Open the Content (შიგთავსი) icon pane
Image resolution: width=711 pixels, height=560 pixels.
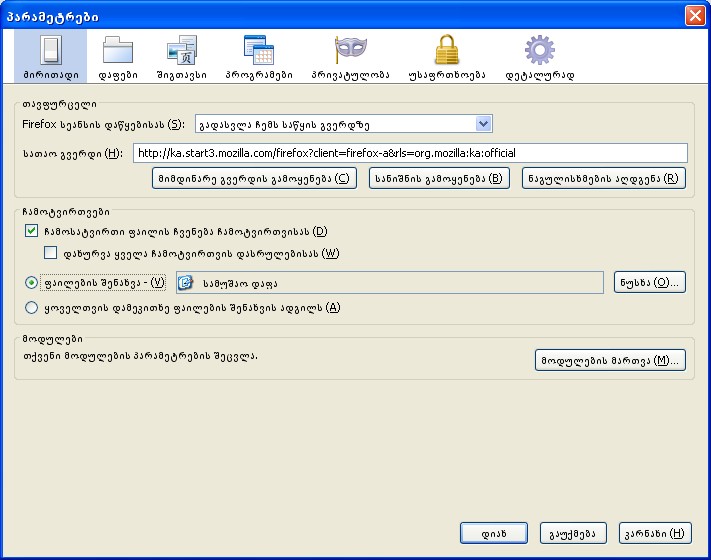click(181, 56)
